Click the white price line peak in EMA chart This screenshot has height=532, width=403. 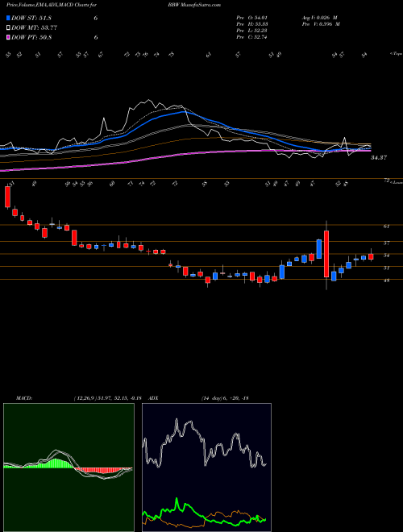[x=148, y=101]
